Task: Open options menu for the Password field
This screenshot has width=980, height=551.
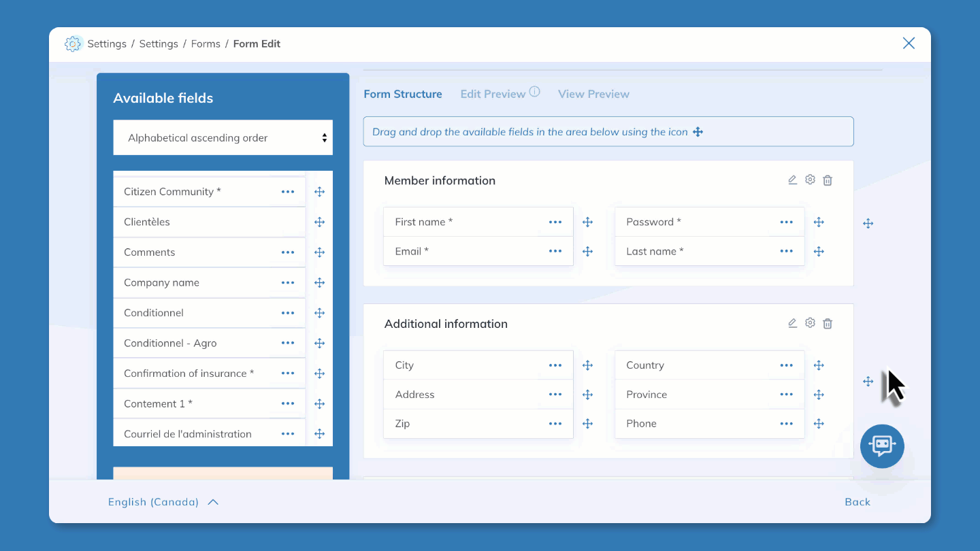Action: pos(786,222)
